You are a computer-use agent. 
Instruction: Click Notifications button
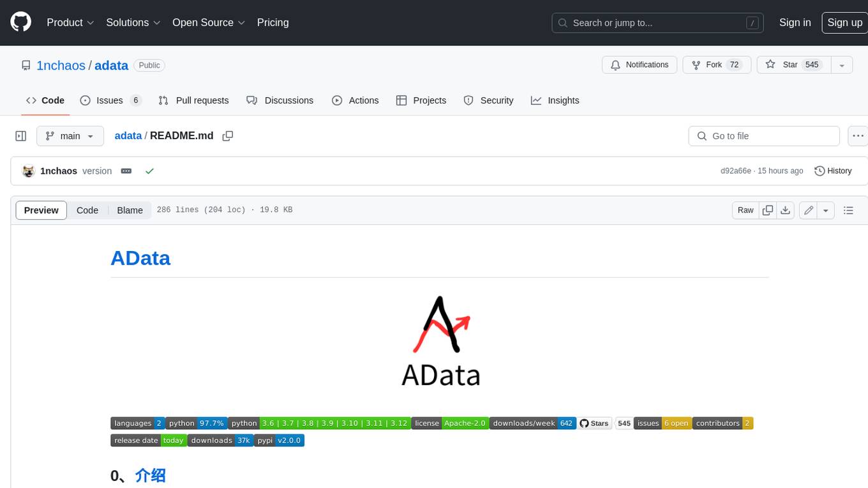(x=640, y=65)
